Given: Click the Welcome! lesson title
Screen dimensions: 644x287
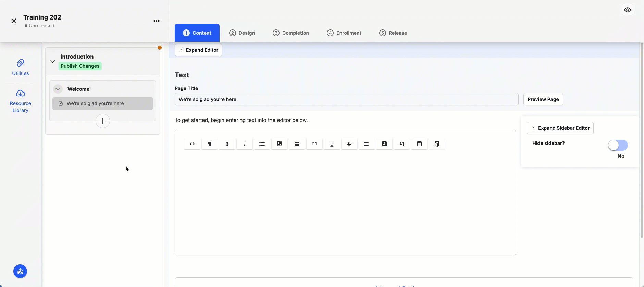Looking at the screenshot, I should click(79, 89).
